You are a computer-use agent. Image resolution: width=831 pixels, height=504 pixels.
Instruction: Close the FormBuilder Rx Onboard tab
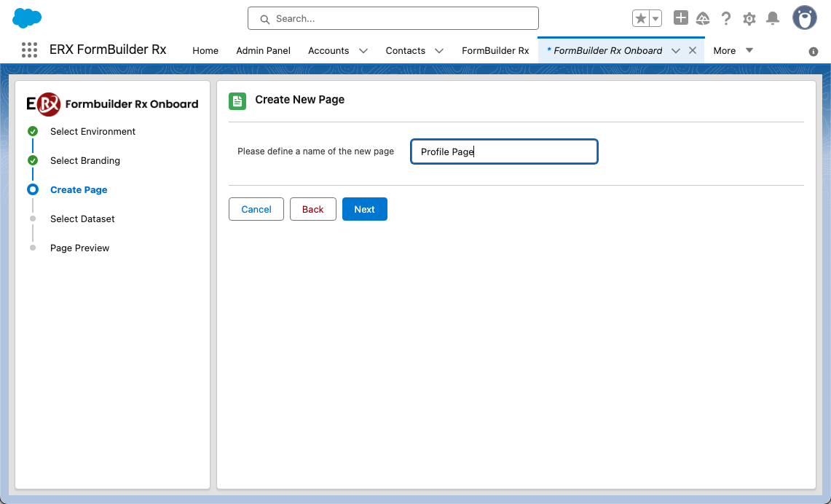pyautogui.click(x=693, y=50)
